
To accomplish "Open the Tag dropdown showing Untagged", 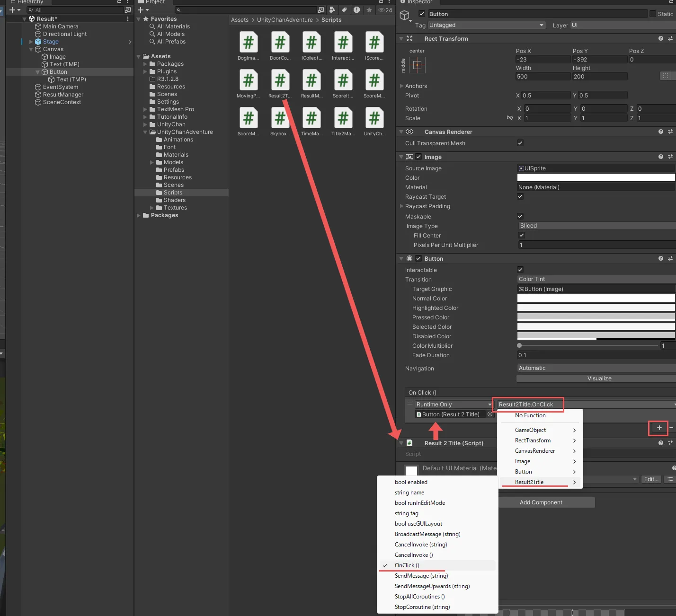I will pos(486,25).
